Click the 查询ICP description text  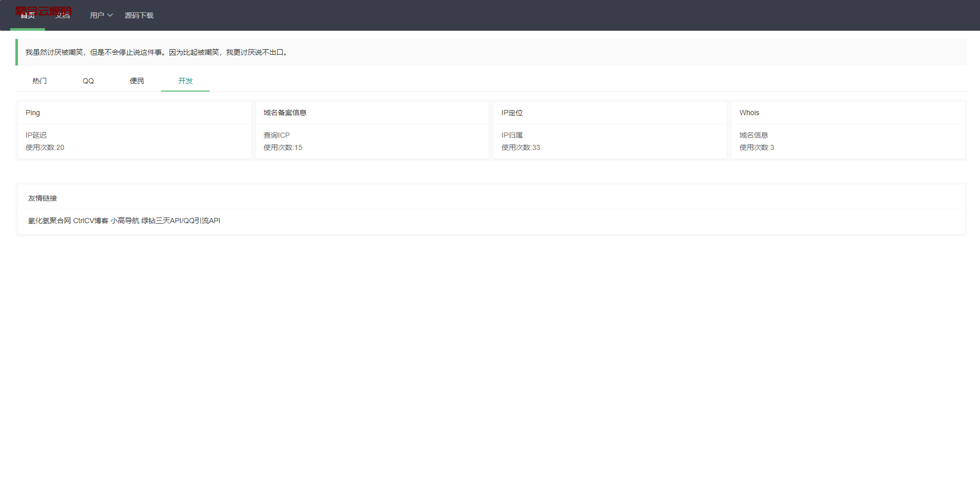(277, 135)
